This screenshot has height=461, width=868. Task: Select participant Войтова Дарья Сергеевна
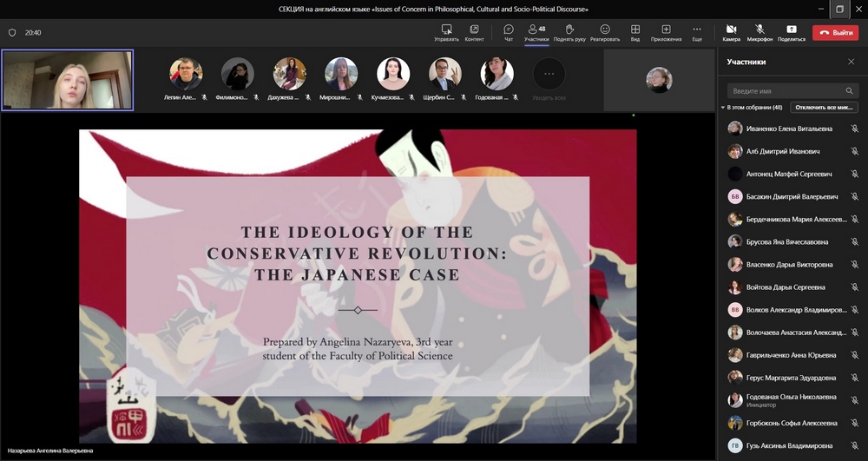[792, 287]
